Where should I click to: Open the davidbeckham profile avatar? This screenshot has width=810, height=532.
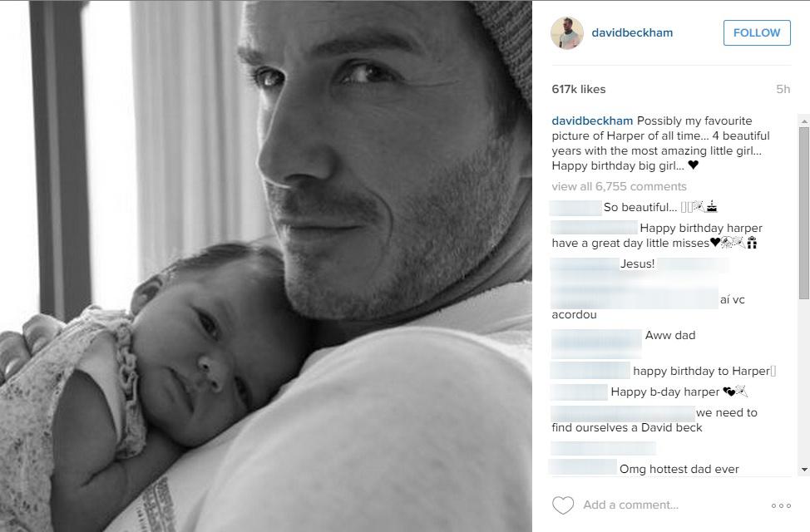[567, 33]
